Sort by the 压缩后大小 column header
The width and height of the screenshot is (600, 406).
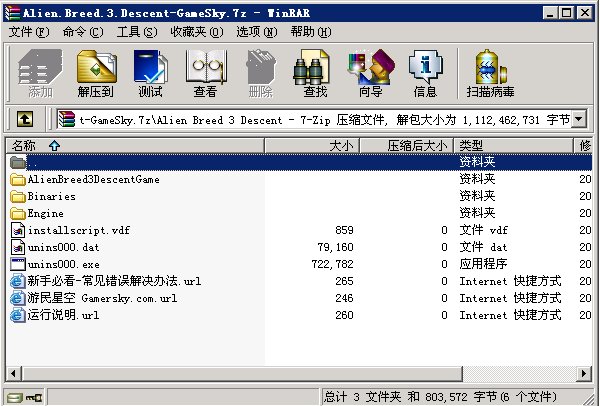407,146
